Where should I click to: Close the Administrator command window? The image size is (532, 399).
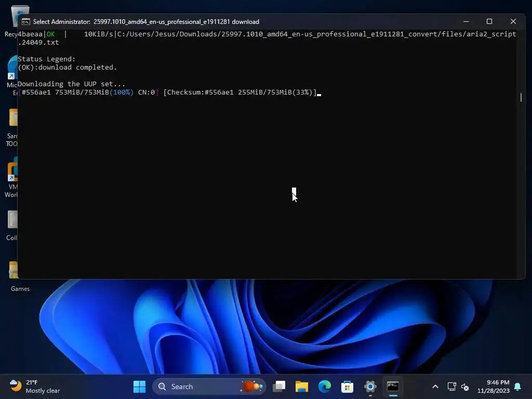[513, 21]
